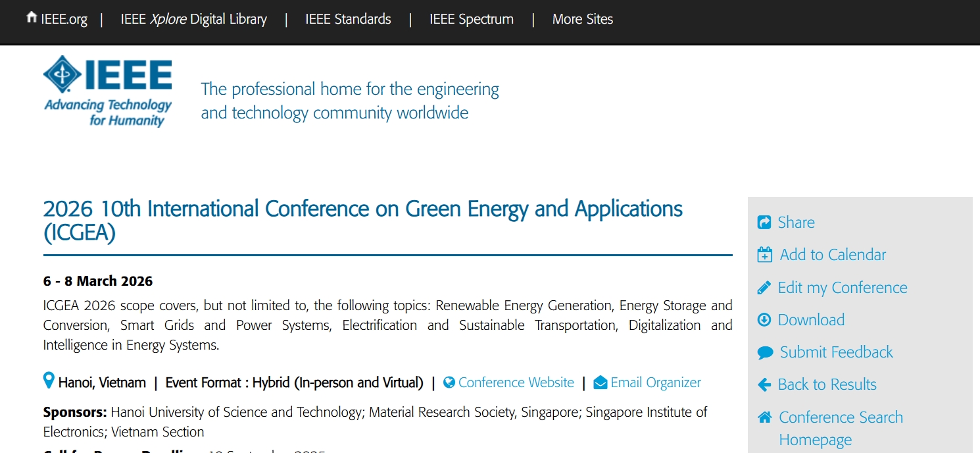Click the home icon beside IEEE.org
980x453 pixels.
(32, 18)
